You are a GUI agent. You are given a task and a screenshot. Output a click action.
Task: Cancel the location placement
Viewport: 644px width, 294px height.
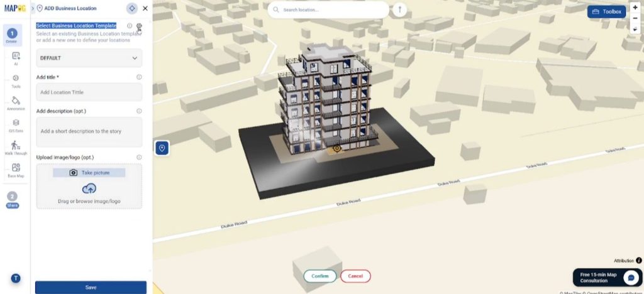coord(355,276)
